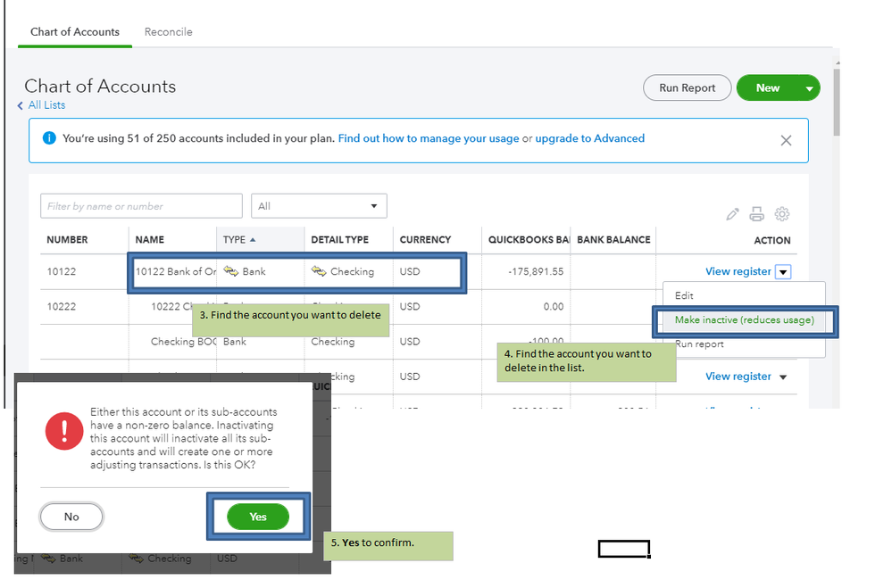The image size is (892, 588).
Task: Open the All account type filter dropdown
Action: pos(319,206)
